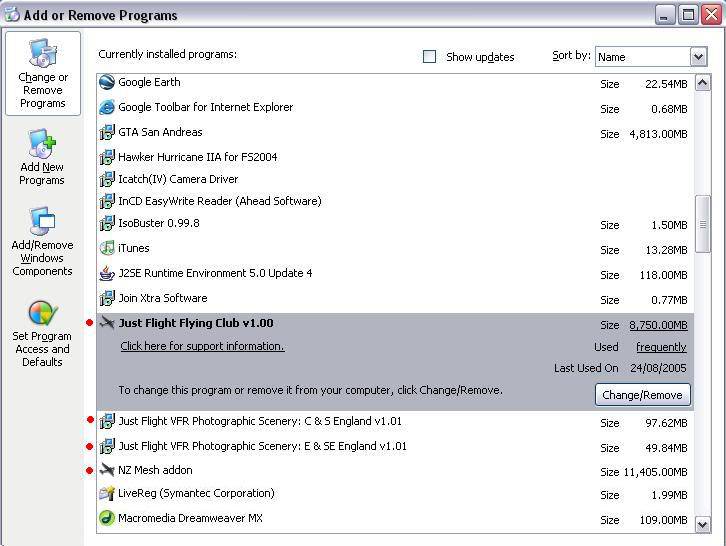This screenshot has width=726, height=546.
Task: Open the Sort by dropdown arrow
Action: [698, 57]
